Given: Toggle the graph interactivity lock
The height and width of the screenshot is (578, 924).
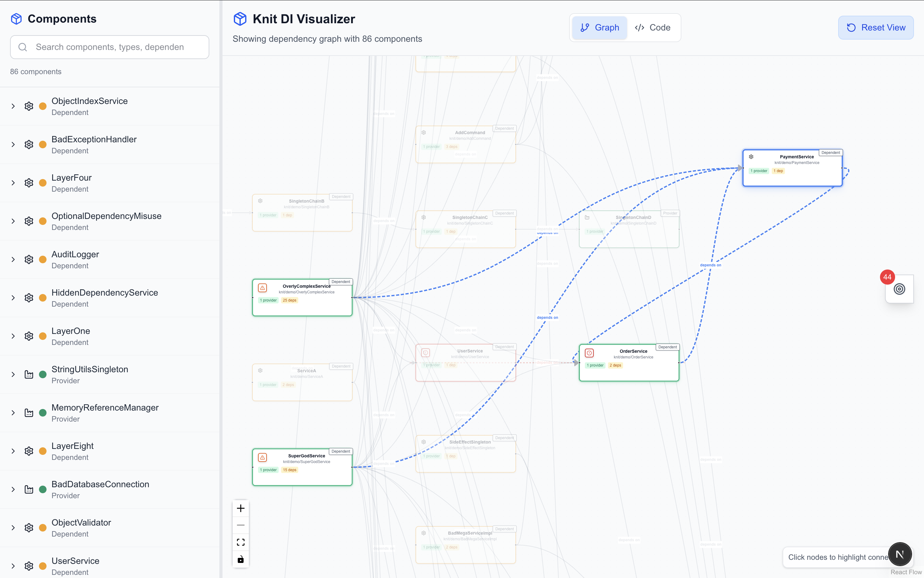Looking at the screenshot, I should (240, 560).
